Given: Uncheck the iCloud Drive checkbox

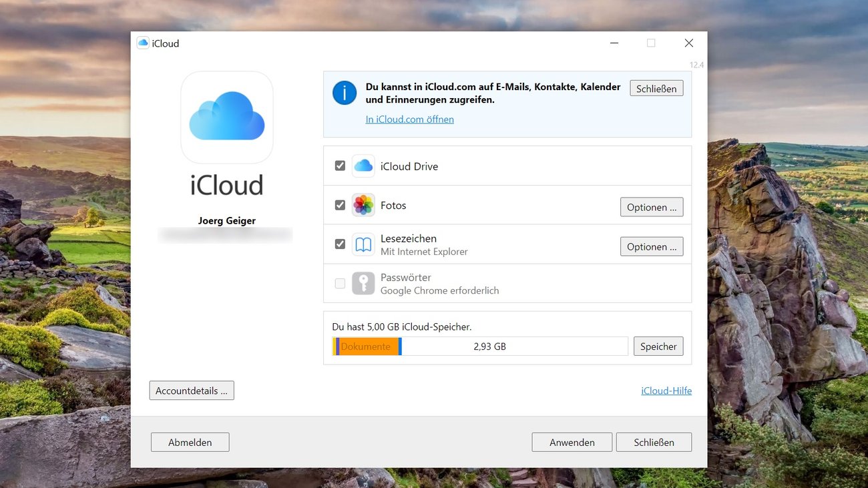Looking at the screenshot, I should coord(340,166).
